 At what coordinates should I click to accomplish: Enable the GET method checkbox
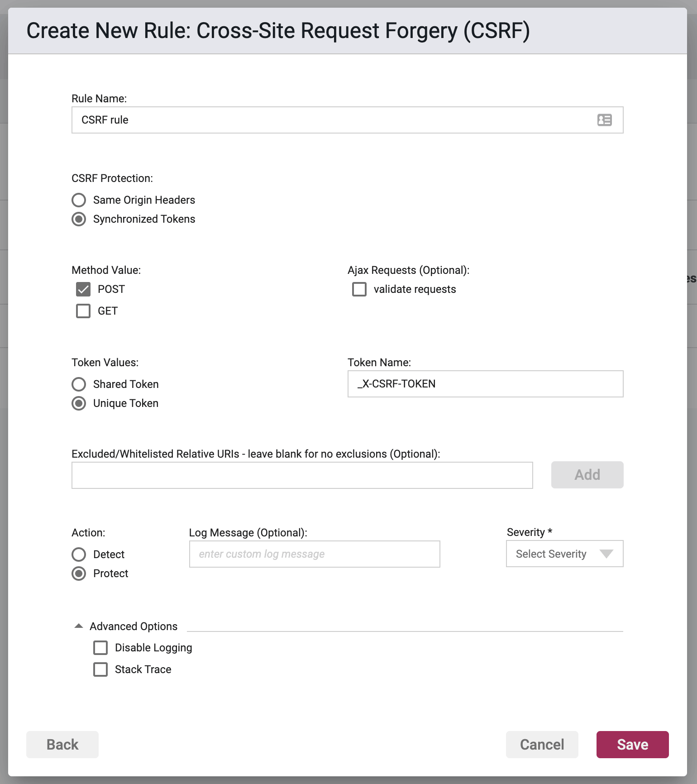pos(83,311)
